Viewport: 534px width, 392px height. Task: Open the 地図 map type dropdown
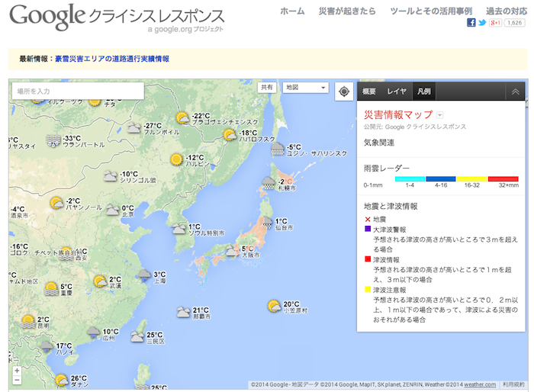(x=305, y=88)
